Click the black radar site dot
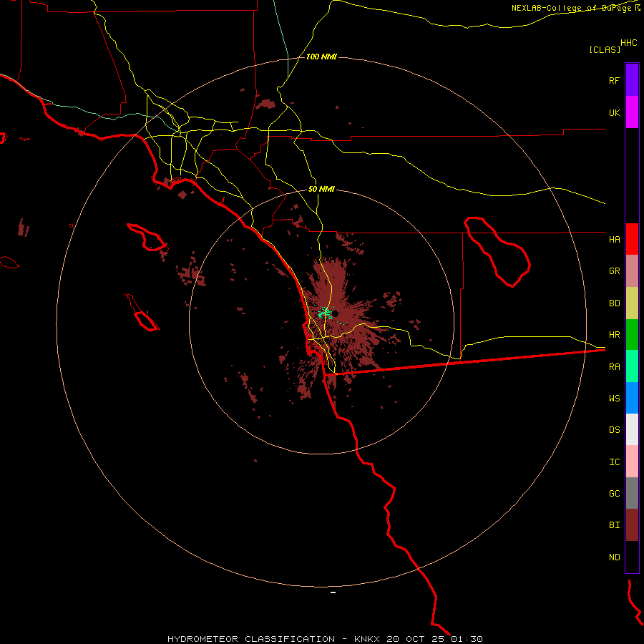Image resolution: width=644 pixels, height=644 pixels. (x=335, y=314)
